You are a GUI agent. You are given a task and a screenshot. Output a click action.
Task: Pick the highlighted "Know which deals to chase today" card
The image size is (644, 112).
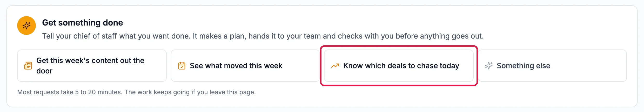(399, 66)
